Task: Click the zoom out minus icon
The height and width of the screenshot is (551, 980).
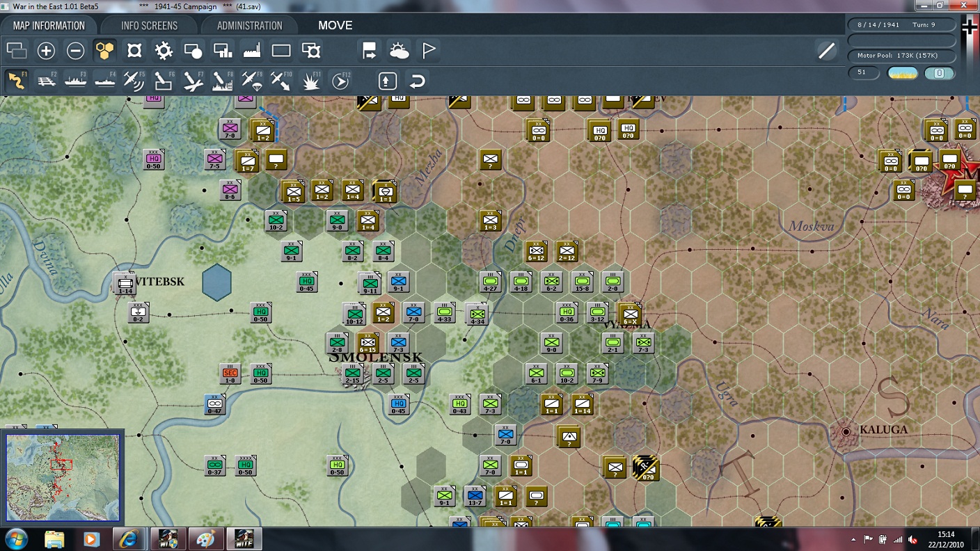Action: pos(75,51)
